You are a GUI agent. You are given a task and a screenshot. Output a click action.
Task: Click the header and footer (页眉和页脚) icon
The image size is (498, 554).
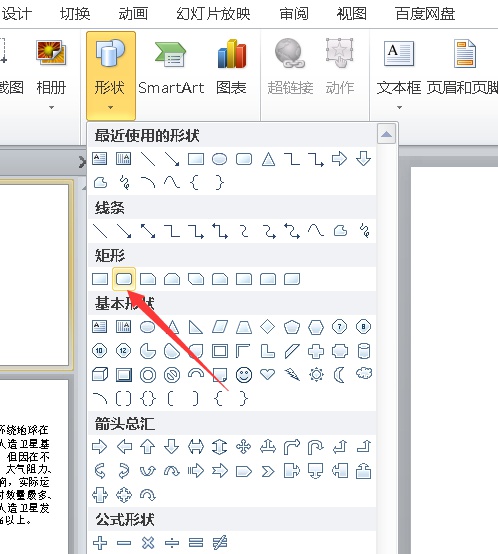click(x=465, y=54)
